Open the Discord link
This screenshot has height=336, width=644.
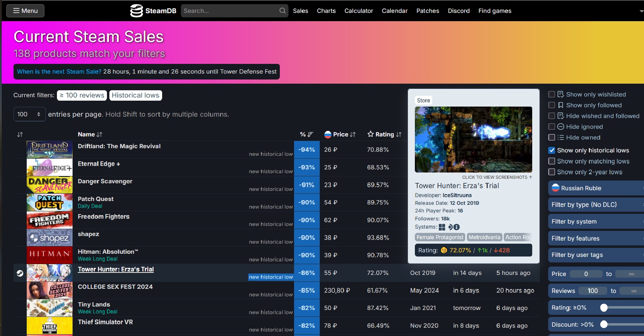[459, 11]
